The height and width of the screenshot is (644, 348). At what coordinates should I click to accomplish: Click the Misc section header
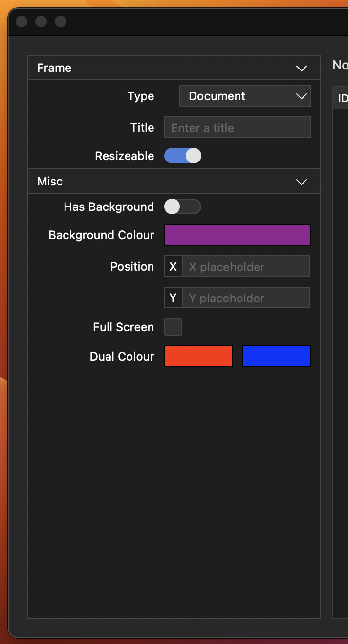[174, 182]
